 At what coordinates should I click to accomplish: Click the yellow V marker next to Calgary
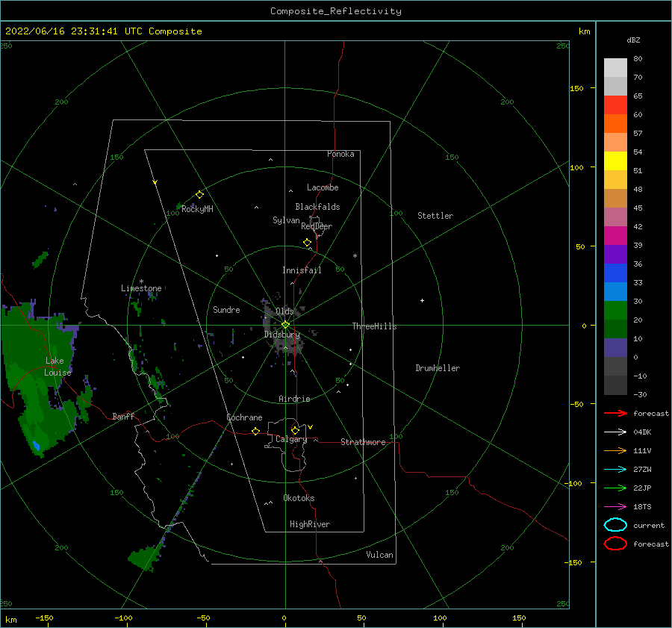point(311,427)
